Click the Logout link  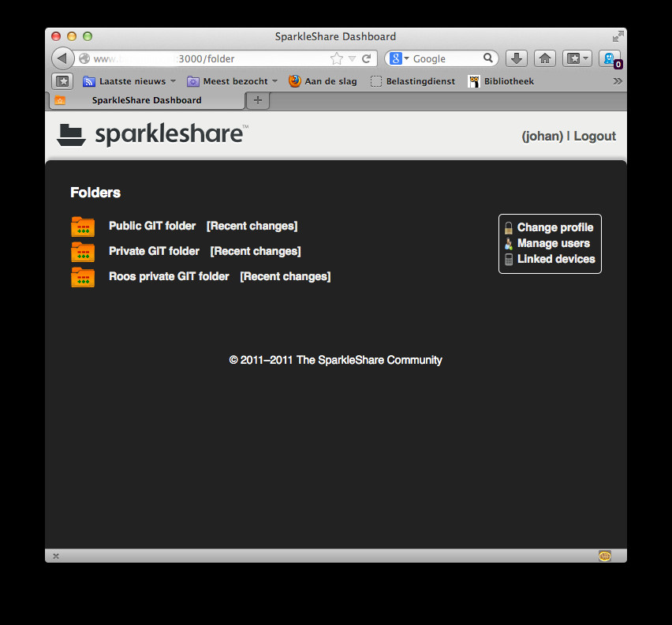point(595,136)
